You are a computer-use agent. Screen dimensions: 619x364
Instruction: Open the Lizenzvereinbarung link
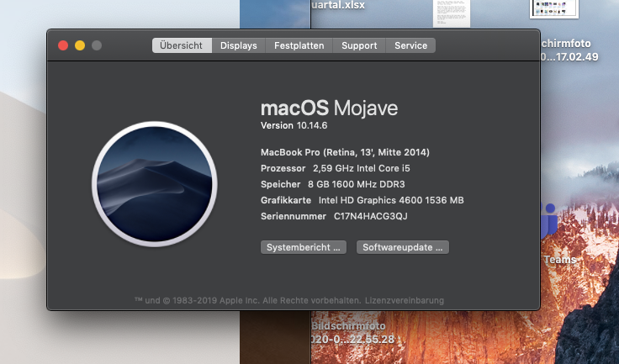tap(405, 300)
